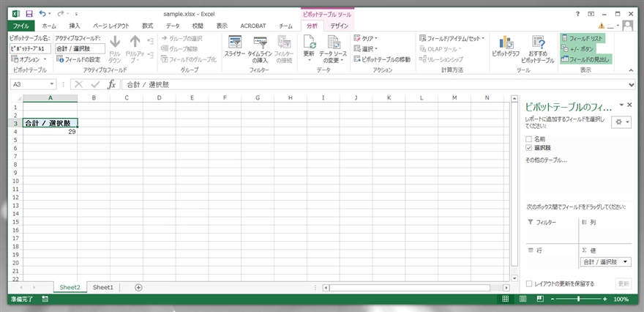Switch to the Insert (挿入) tab
The image size is (644, 312).
point(75,26)
